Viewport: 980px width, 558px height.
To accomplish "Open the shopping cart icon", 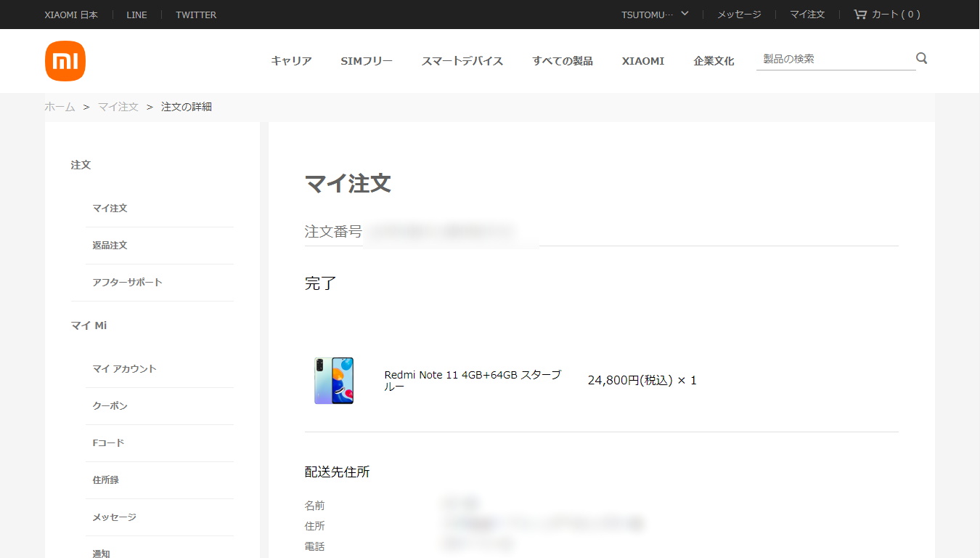I will tap(860, 15).
